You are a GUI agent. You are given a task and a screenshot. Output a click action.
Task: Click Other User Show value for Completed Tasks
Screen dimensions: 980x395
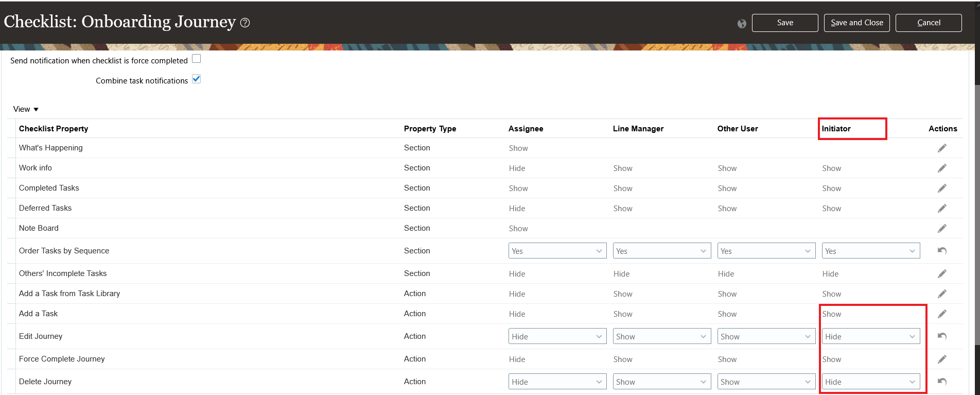[x=727, y=188]
